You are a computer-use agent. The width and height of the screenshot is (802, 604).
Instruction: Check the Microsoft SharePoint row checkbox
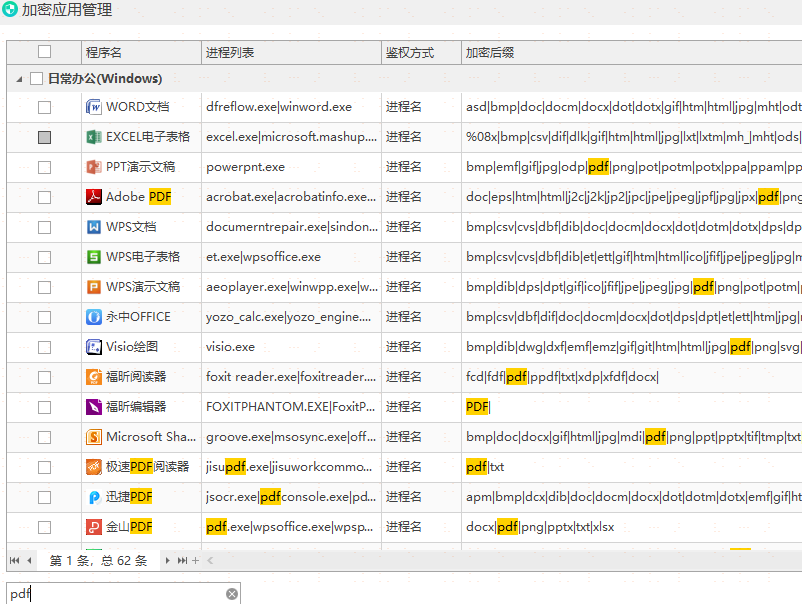44,437
